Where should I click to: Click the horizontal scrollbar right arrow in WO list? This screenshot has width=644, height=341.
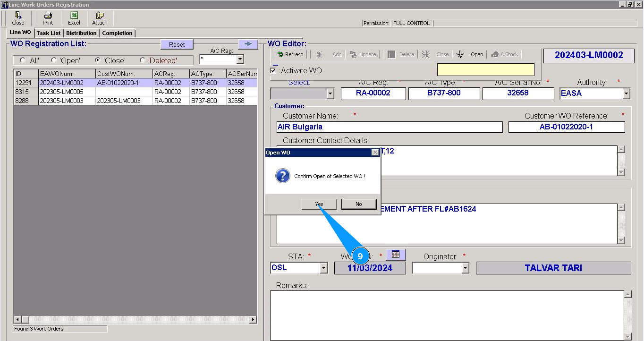click(x=253, y=320)
